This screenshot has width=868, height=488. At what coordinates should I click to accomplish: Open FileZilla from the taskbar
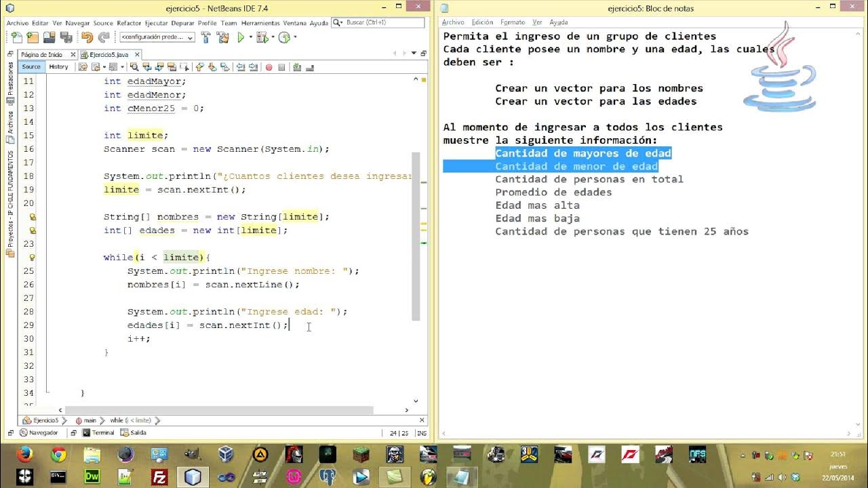point(159,476)
